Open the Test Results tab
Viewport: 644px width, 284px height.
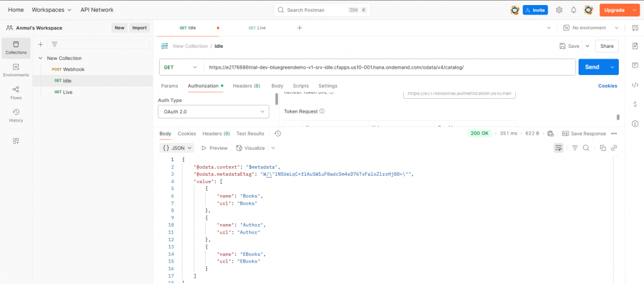coord(250,133)
